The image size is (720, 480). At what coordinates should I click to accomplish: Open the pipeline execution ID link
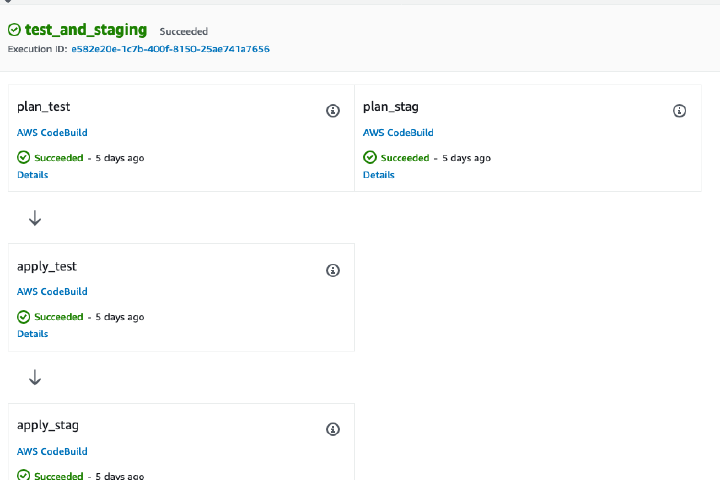click(170, 48)
